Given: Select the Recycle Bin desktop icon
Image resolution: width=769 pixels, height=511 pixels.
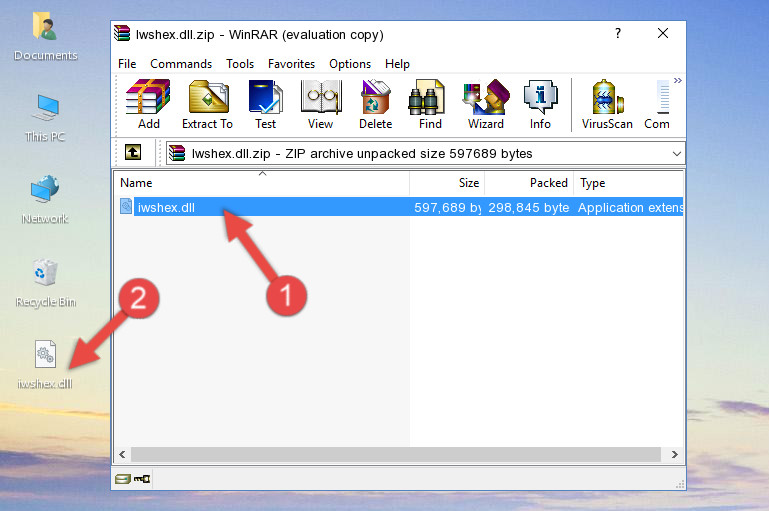Looking at the screenshot, I should [46, 283].
